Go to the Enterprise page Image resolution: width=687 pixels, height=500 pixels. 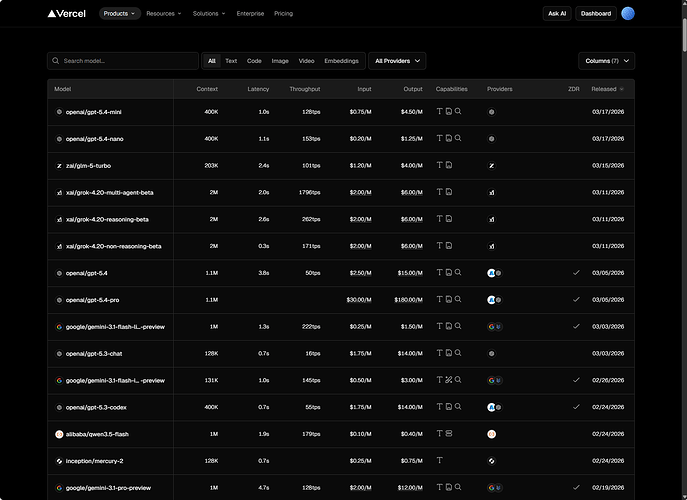coord(250,14)
